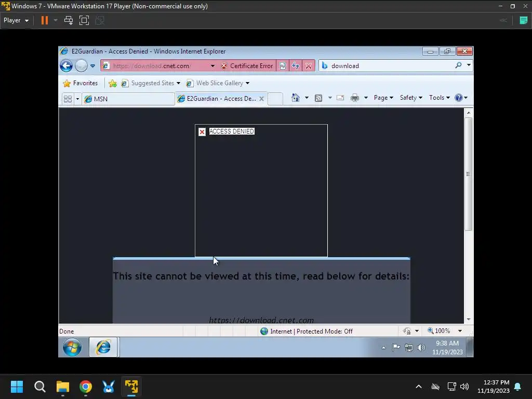Click the Read Mail icon
532x399 pixels.
pos(340,98)
